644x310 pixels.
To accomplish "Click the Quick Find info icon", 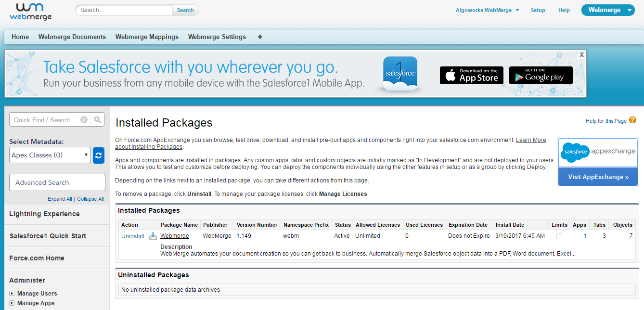I will click(x=84, y=120).
